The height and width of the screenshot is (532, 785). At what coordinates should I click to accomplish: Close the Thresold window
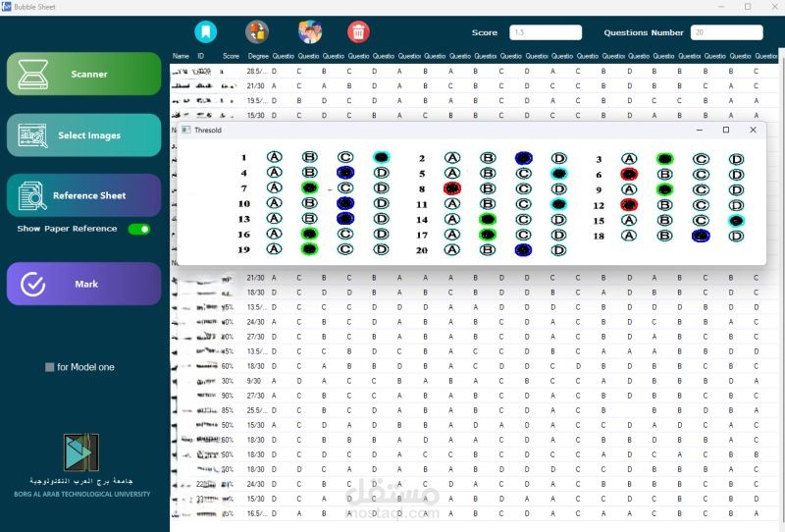753,130
